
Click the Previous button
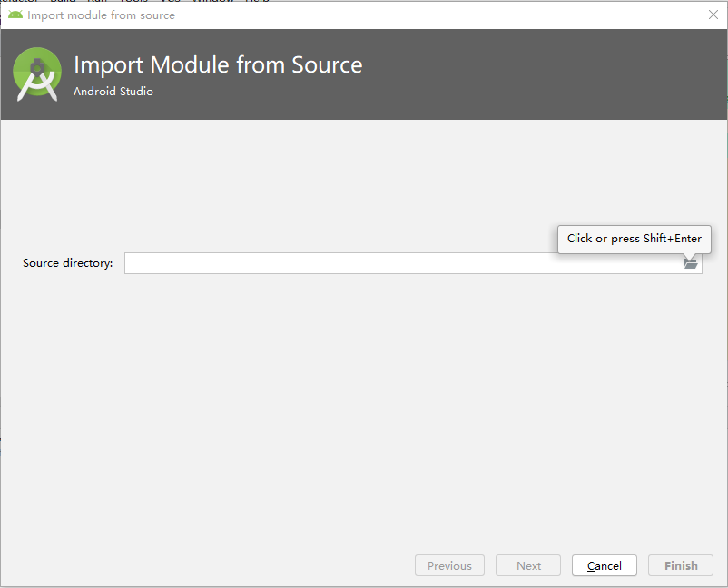(x=449, y=565)
